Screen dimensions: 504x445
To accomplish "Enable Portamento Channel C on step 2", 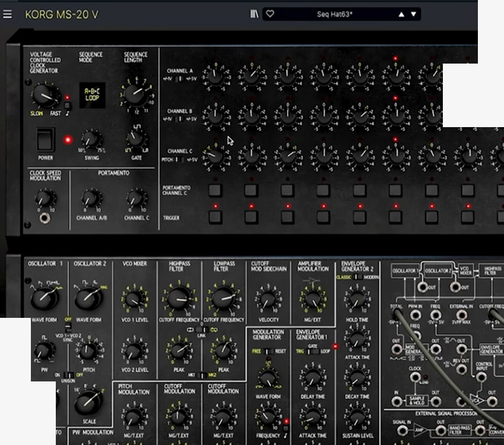I will (x=251, y=190).
